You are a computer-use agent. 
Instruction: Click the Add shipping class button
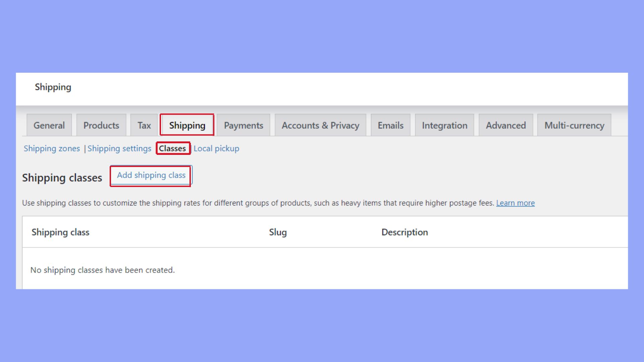click(x=150, y=175)
